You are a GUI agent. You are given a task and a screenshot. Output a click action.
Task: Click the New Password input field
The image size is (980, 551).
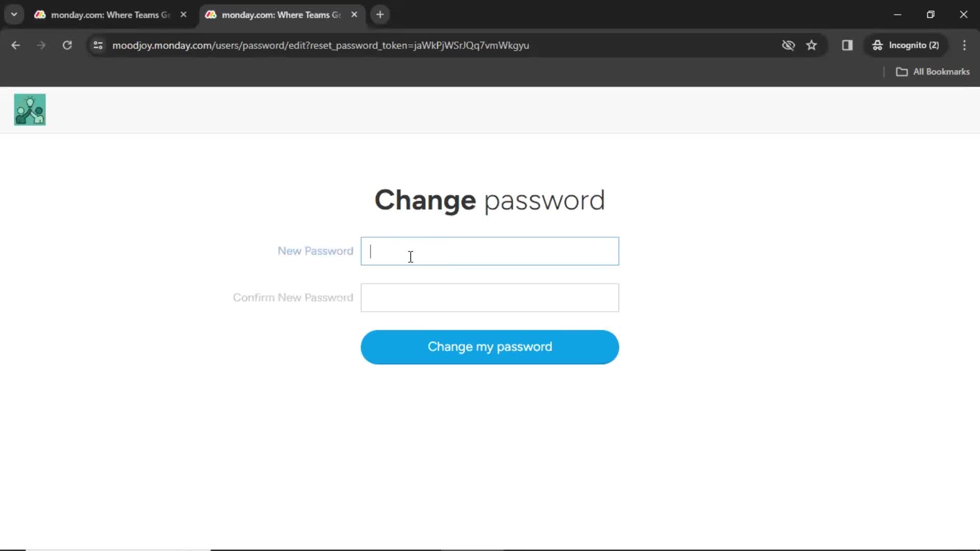point(490,251)
